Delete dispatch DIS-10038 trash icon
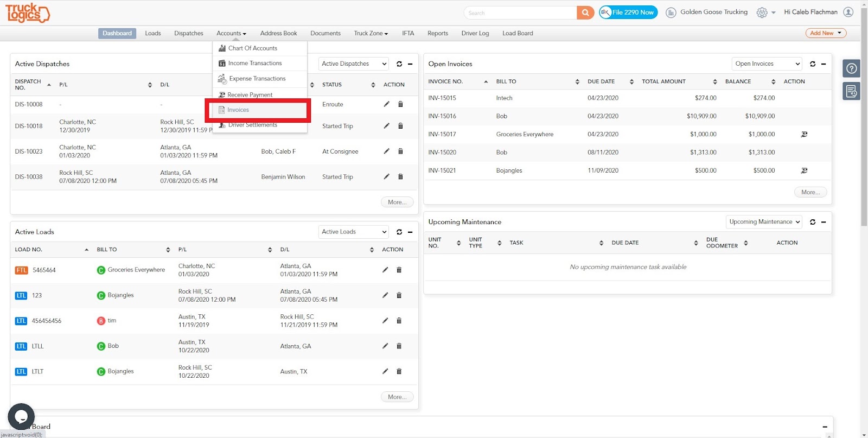Image resolution: width=868 pixels, height=438 pixels. point(400,176)
